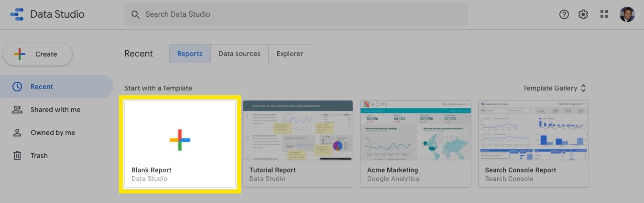Click the Search Console Report title text
The height and width of the screenshot is (203, 644).
pos(521,170)
